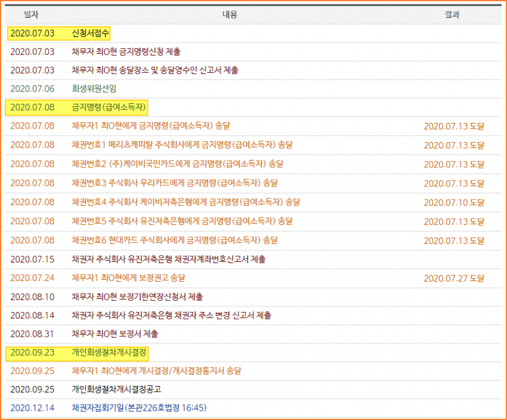Viewport: 507px width, 420px height.
Task: Select the highlighted 개인회생절차개시결정 entry
Action: 109,352
